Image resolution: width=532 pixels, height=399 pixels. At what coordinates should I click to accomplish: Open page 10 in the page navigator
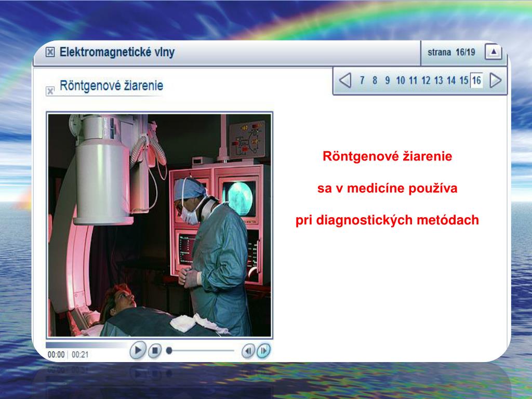(401, 81)
